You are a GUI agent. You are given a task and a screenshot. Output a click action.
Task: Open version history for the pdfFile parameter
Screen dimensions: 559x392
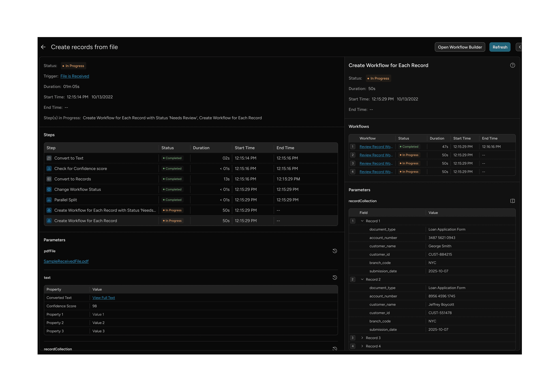click(x=335, y=251)
